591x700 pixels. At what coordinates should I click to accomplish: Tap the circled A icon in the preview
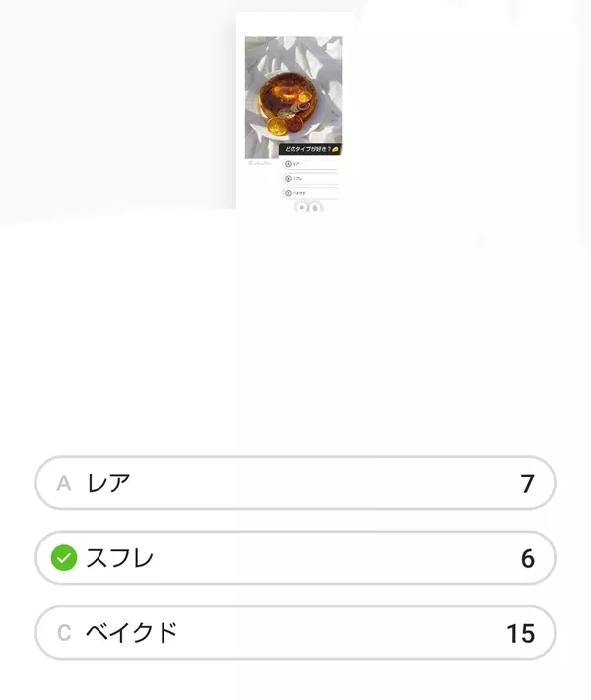pyautogui.click(x=288, y=164)
